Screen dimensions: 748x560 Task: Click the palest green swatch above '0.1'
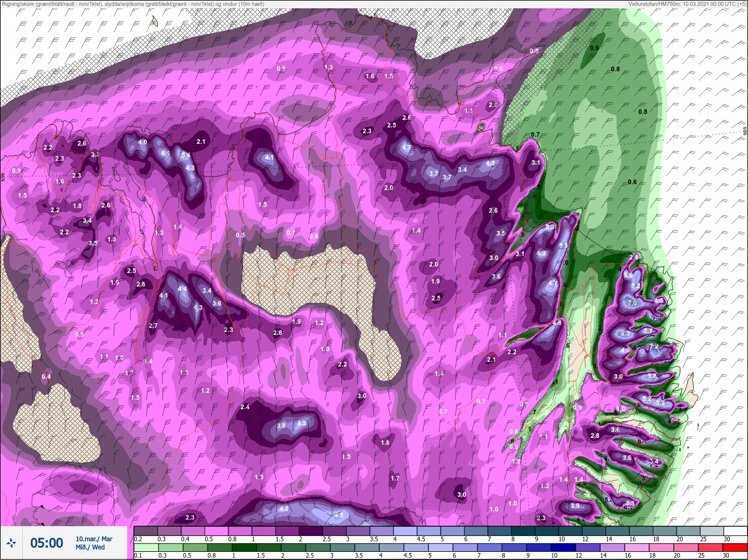[145, 547]
